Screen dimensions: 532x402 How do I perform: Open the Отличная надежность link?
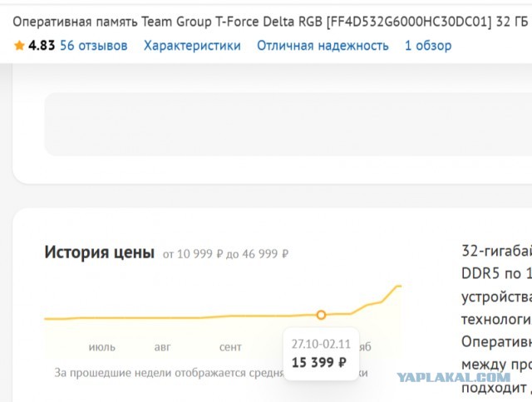click(323, 46)
